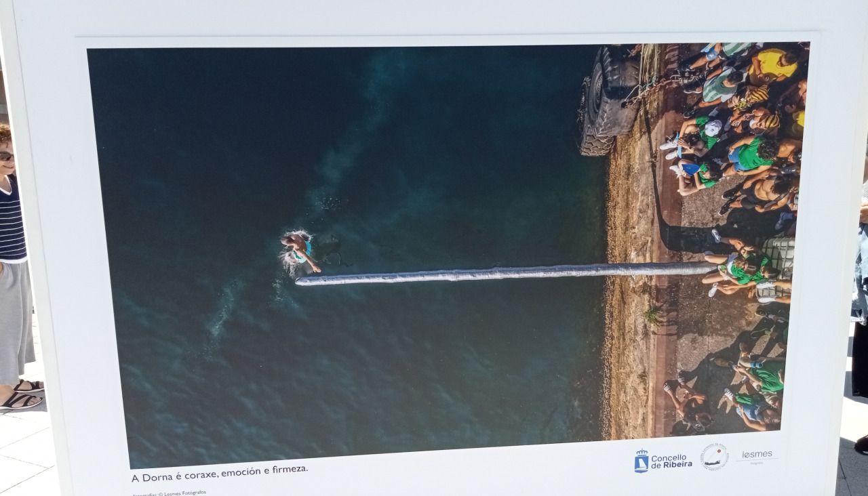Click the swimmer splashing in the water
The height and width of the screenshot is (496, 868).
click(x=298, y=249)
